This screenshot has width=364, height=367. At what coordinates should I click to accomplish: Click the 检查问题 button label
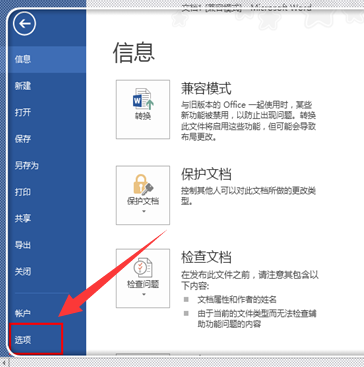(x=143, y=284)
